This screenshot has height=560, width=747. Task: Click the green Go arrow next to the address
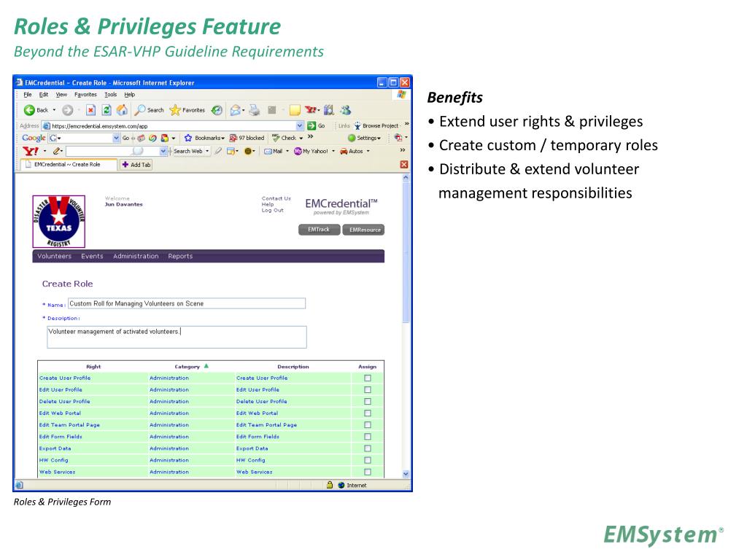[311, 125]
